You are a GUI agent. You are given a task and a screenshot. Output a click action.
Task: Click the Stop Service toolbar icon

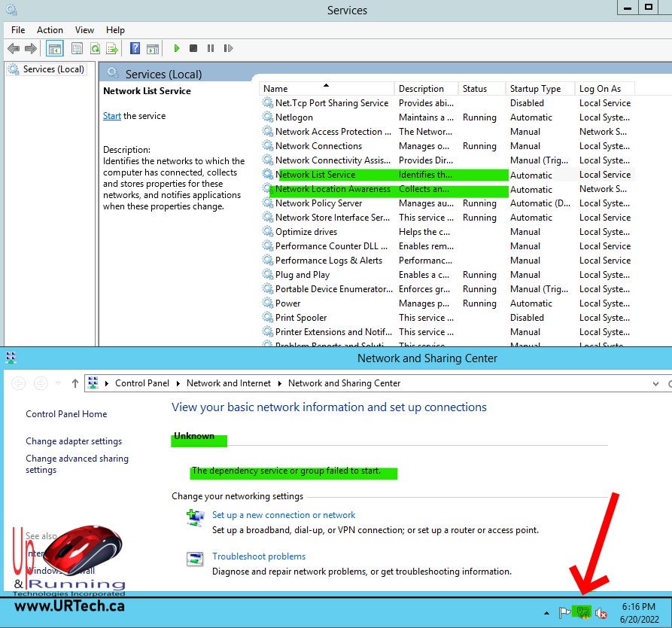click(x=193, y=48)
